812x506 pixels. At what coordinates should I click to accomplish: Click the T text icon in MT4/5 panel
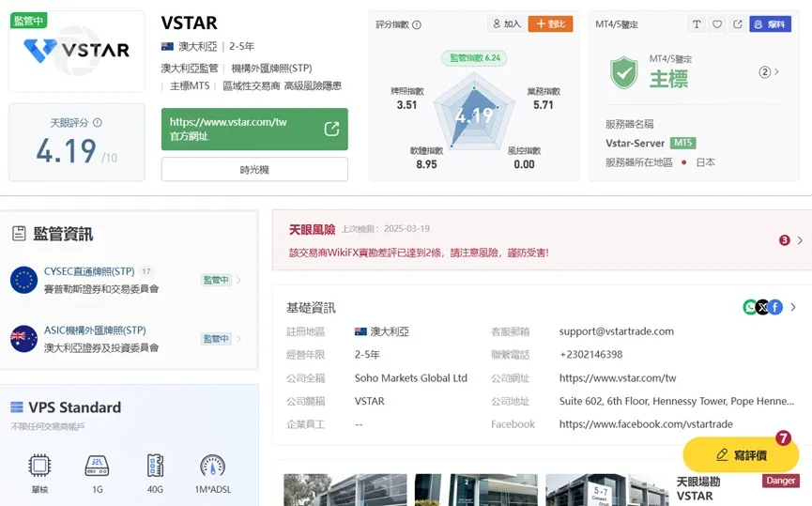tap(697, 23)
